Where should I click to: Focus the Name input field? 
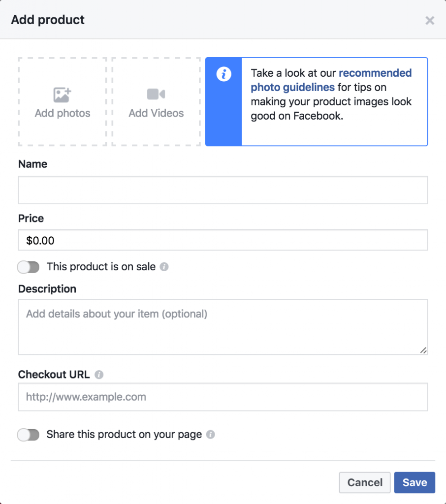223,190
